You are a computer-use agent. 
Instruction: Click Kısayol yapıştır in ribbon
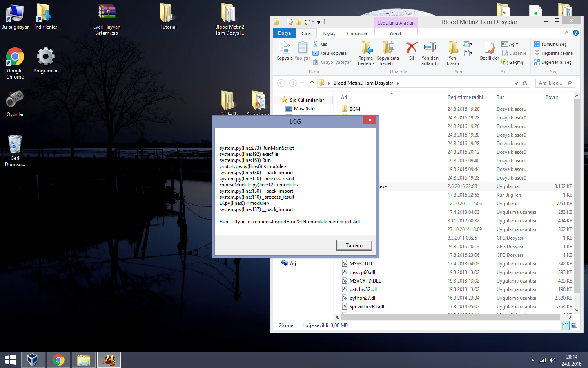[332, 62]
